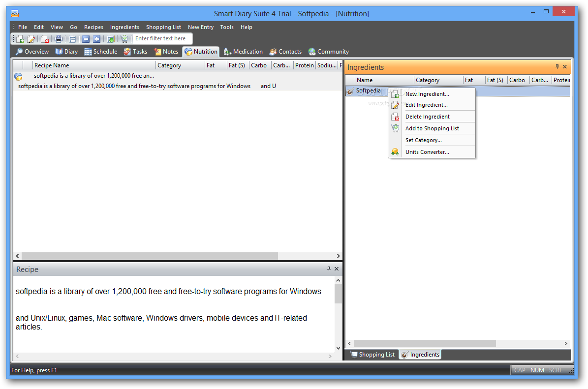Open the Overview tab
The width and height of the screenshot is (588, 389).
click(x=32, y=52)
